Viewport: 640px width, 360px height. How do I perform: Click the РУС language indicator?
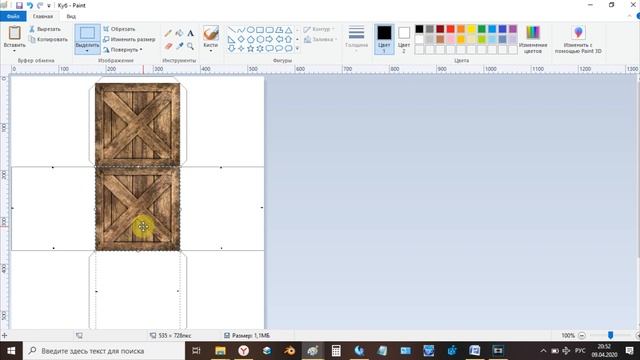(x=580, y=351)
